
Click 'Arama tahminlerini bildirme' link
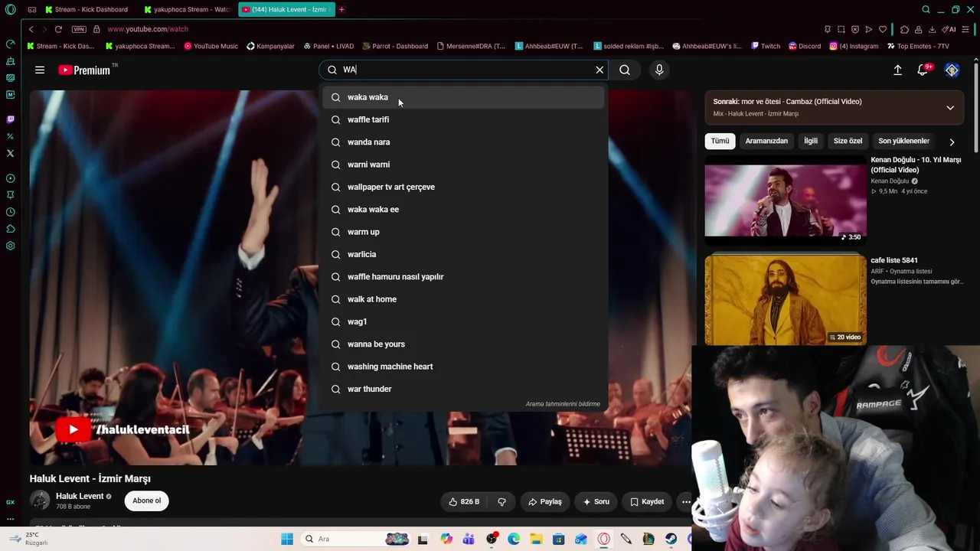563,404
